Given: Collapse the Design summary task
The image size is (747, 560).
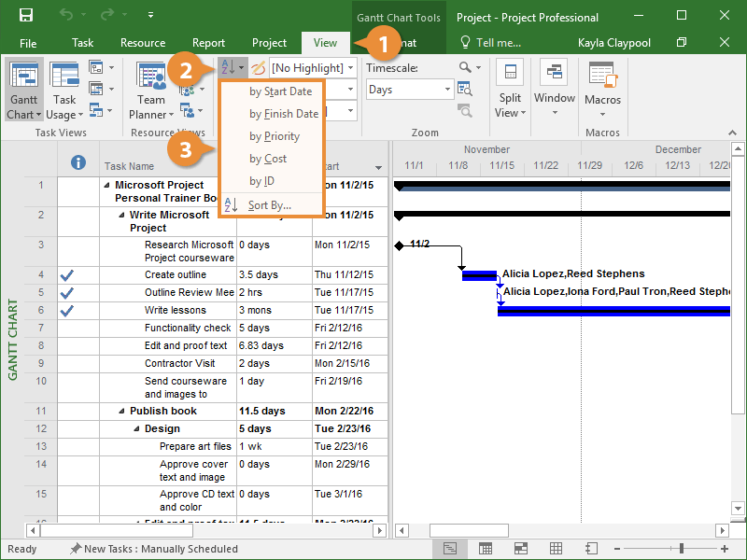Looking at the screenshot, I should coord(137,429).
